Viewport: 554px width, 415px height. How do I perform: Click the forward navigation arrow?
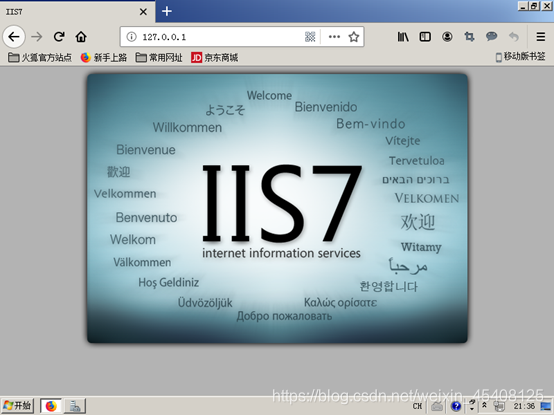(36, 37)
